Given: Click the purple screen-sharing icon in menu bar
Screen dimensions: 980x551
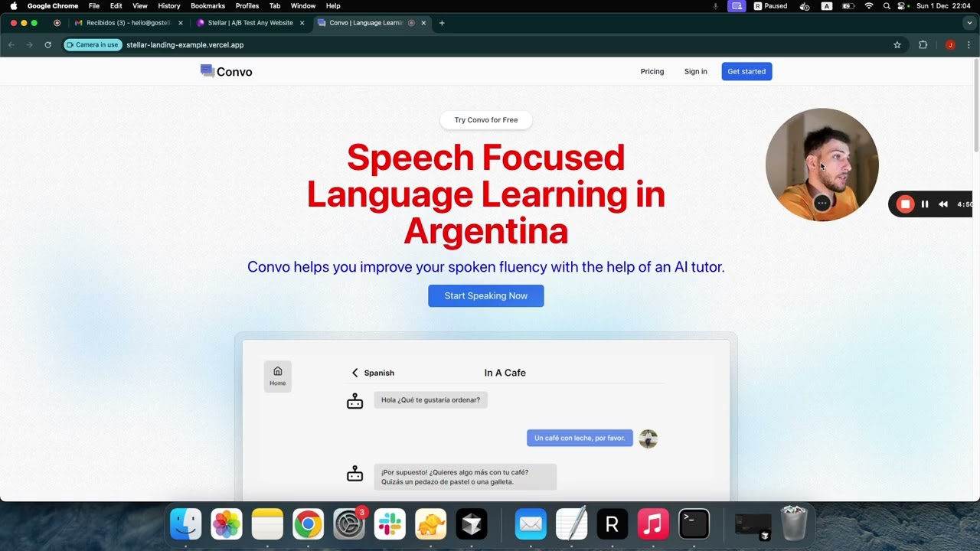Looking at the screenshot, I should 737,6.
